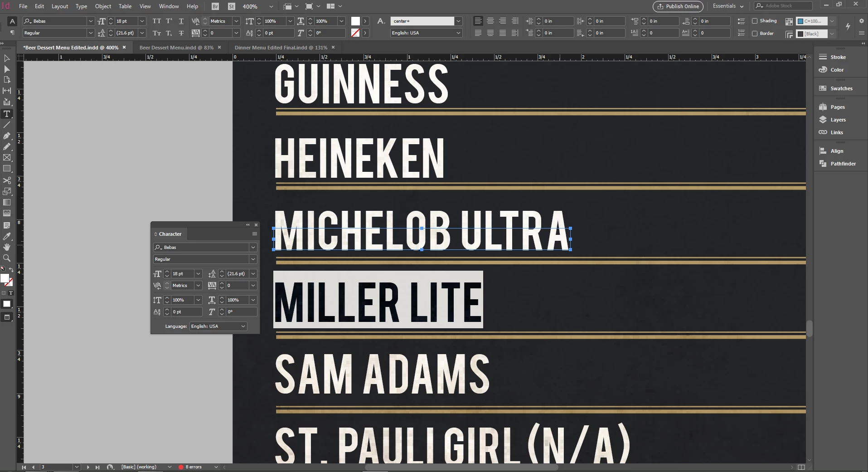
Task: Select the Pen tool
Action: tap(7, 136)
